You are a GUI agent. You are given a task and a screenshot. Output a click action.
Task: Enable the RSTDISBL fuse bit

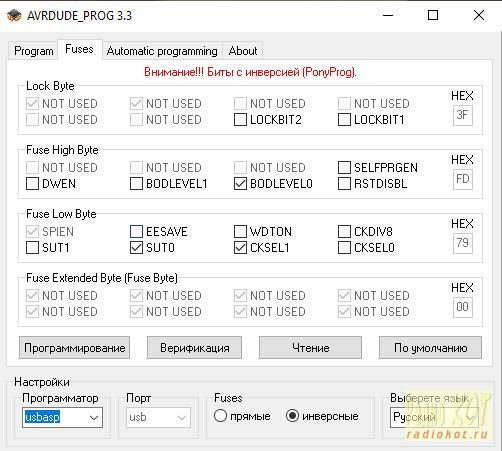pyautogui.click(x=344, y=184)
